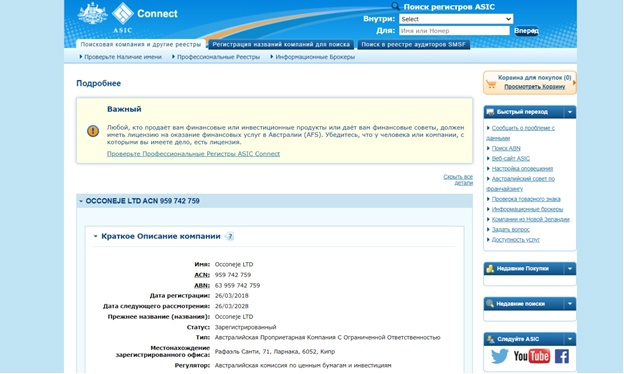Click the Регулятор value Австралийская комиссия
The height and width of the screenshot is (374, 624).
click(x=303, y=365)
